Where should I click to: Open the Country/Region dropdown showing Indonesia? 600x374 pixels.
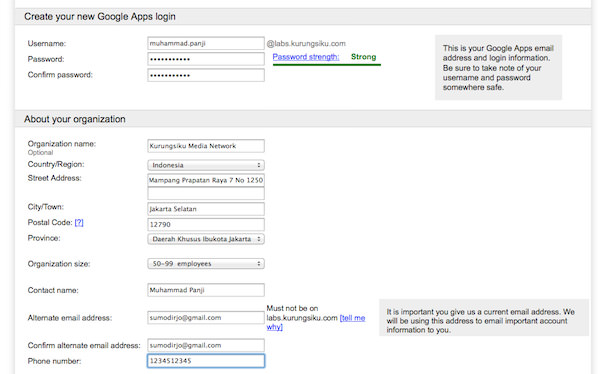pos(206,165)
